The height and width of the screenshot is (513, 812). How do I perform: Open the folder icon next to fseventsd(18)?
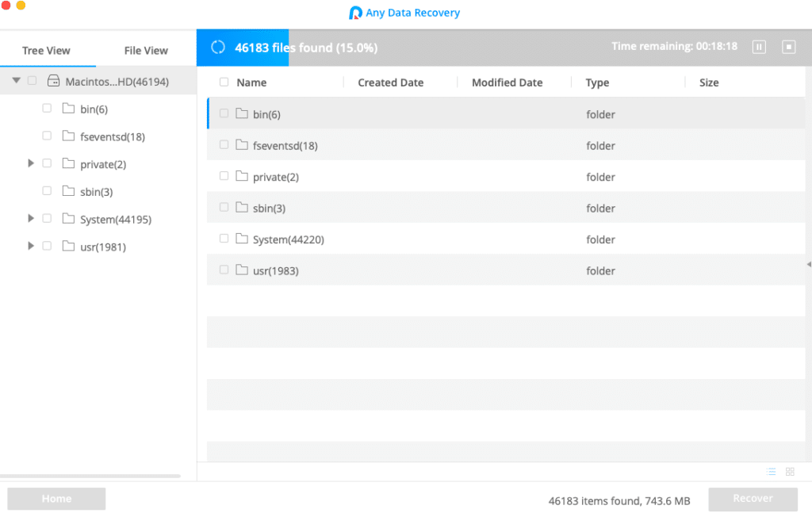[x=68, y=136]
